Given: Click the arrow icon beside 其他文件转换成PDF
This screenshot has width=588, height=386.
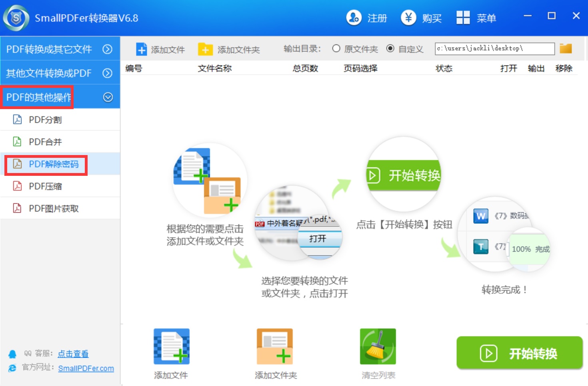Looking at the screenshot, I should (x=107, y=73).
